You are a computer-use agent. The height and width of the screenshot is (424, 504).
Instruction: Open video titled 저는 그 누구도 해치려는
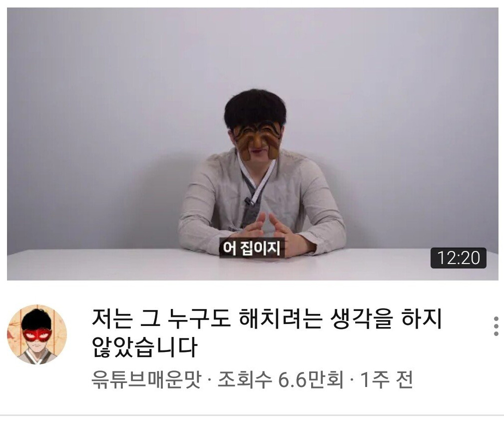[267, 332]
